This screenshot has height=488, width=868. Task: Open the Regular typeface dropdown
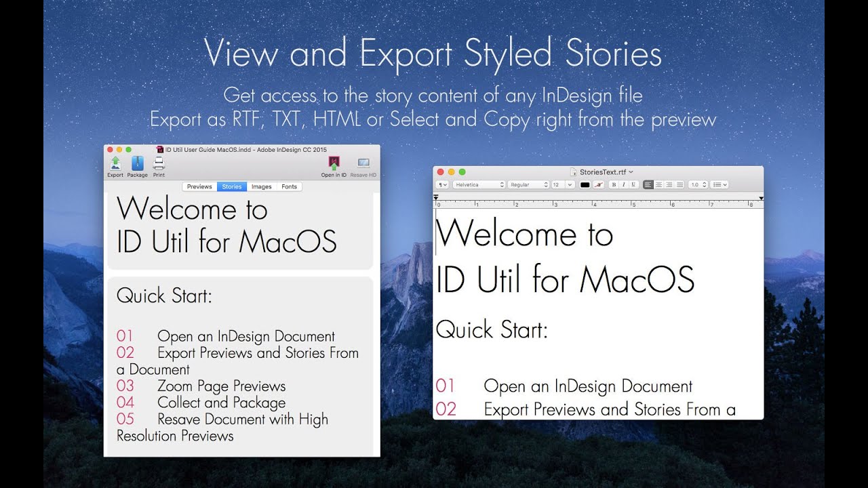point(528,184)
